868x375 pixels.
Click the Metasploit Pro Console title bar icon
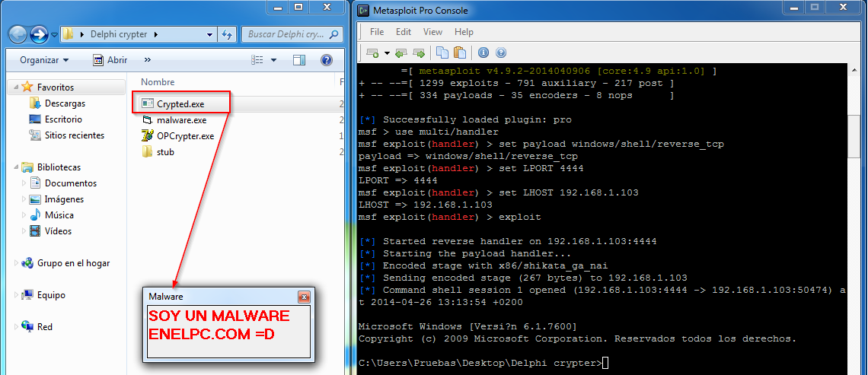[x=363, y=11]
